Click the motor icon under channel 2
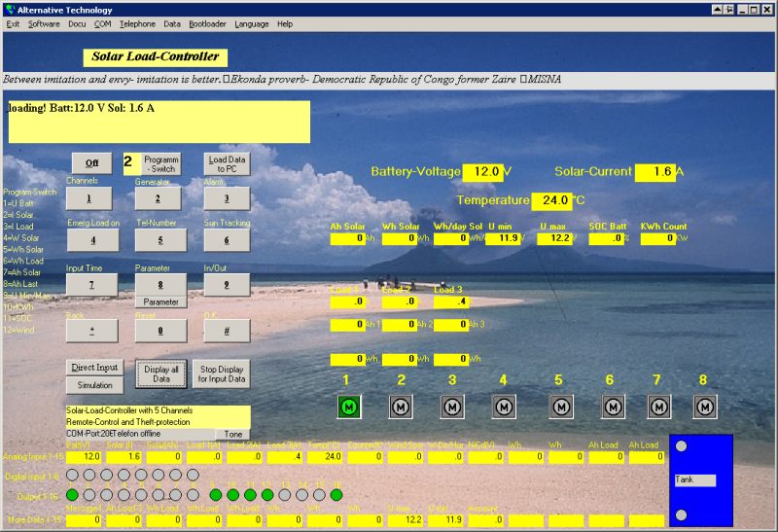The width and height of the screenshot is (778, 532). pos(401,407)
